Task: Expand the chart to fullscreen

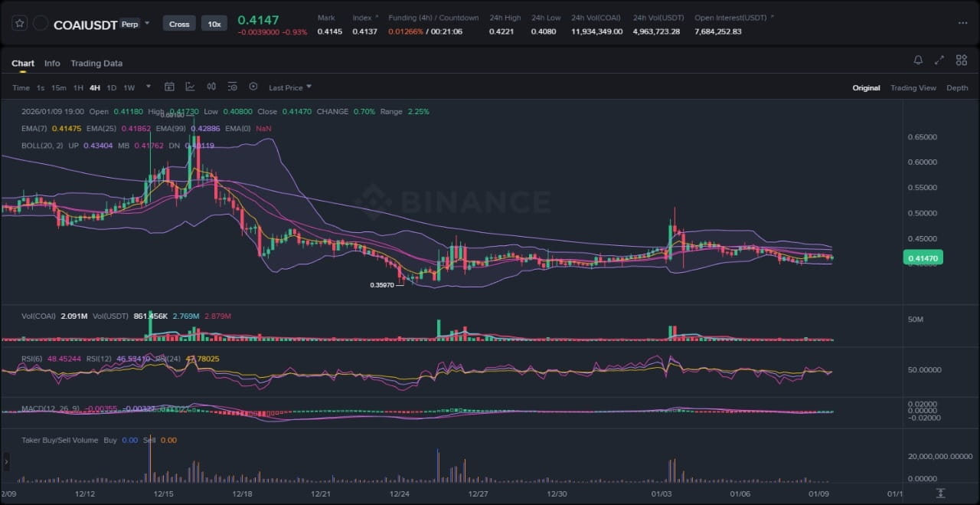Action: (x=939, y=61)
